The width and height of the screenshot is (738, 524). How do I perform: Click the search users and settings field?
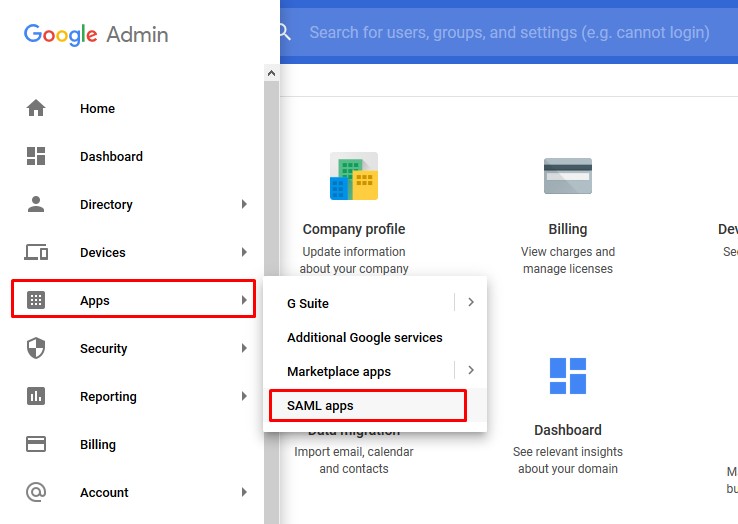(509, 32)
